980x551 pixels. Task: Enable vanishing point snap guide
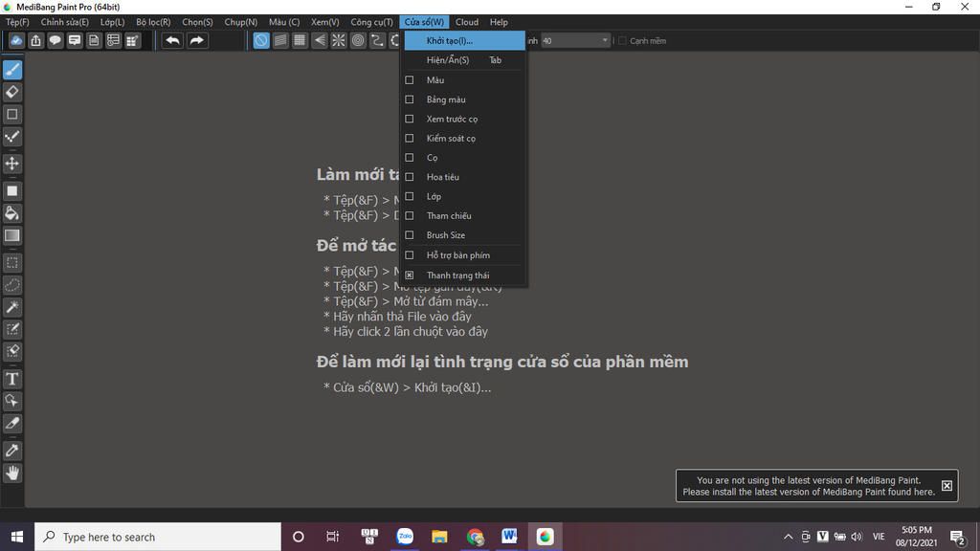click(320, 40)
